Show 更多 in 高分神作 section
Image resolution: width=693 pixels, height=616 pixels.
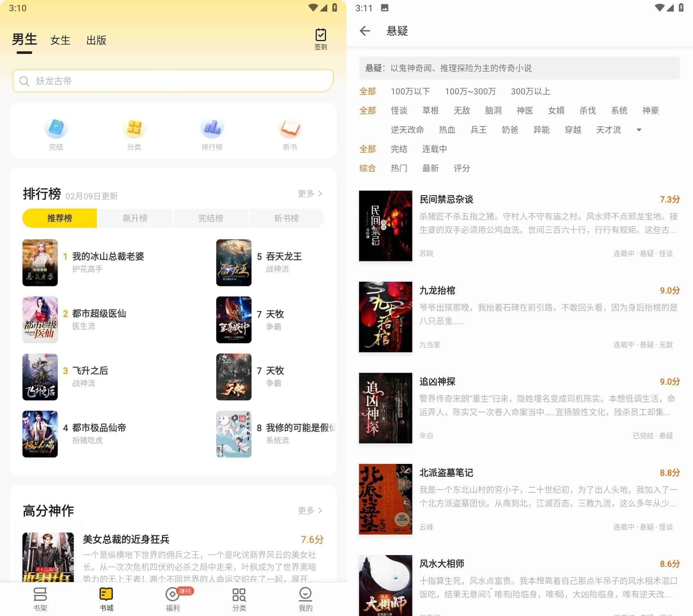(x=310, y=510)
